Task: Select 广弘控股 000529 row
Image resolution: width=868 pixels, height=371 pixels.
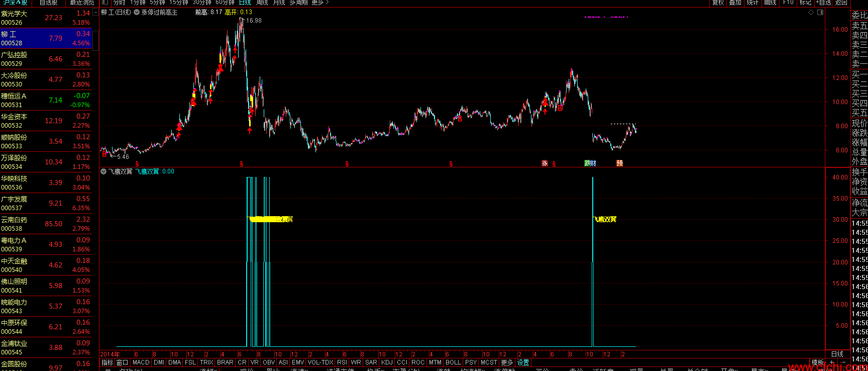Action: (46, 59)
